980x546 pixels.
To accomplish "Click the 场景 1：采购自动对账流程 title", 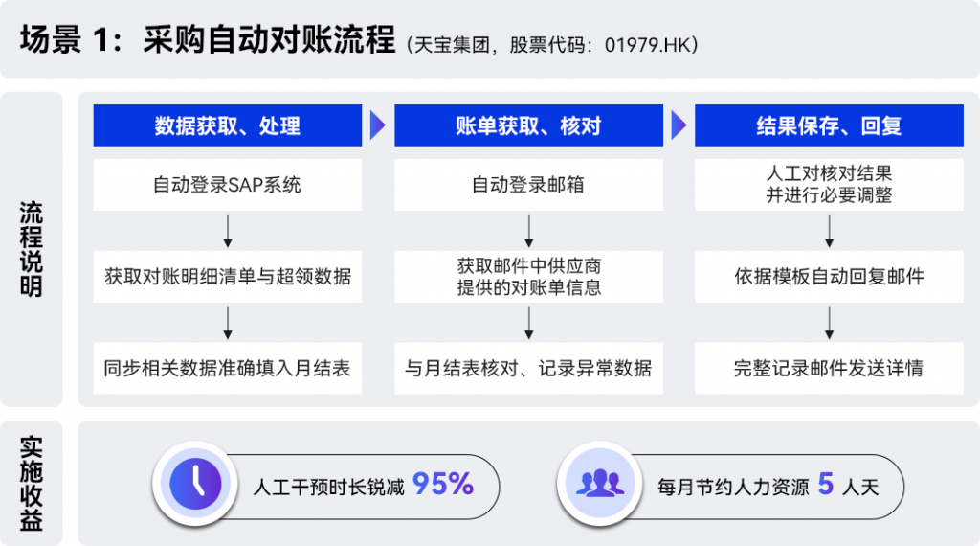I will click(208, 42).
